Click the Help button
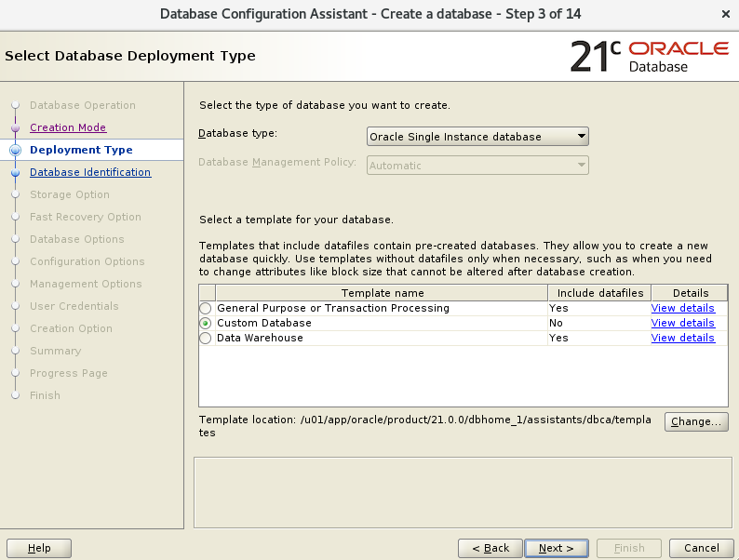Image resolution: width=739 pixels, height=560 pixels. (x=39, y=548)
